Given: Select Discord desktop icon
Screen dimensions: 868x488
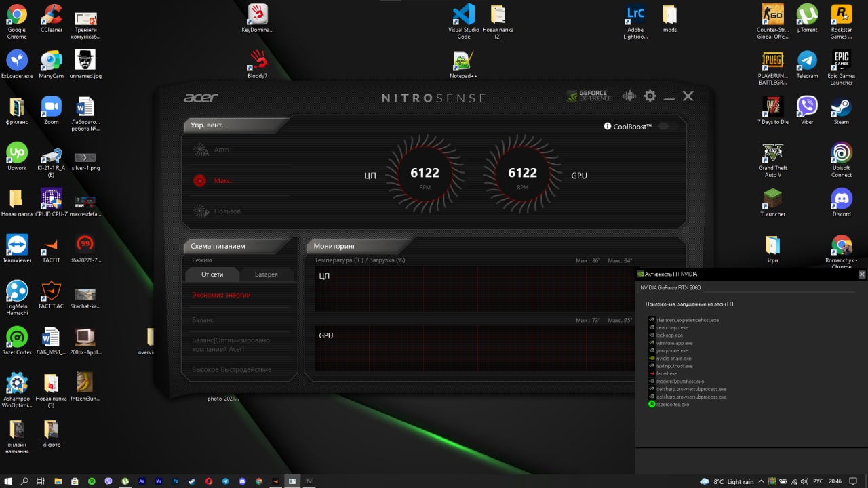Looking at the screenshot, I should pyautogui.click(x=842, y=203).
